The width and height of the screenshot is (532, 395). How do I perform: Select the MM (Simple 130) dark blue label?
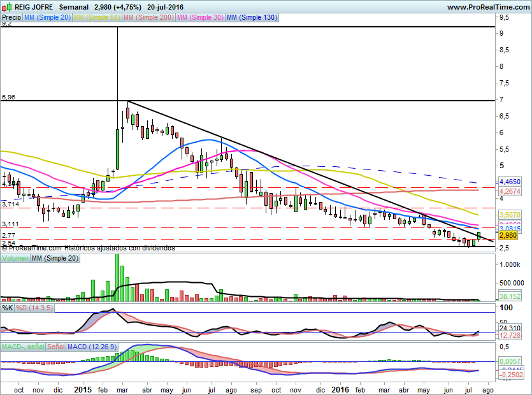click(252, 18)
